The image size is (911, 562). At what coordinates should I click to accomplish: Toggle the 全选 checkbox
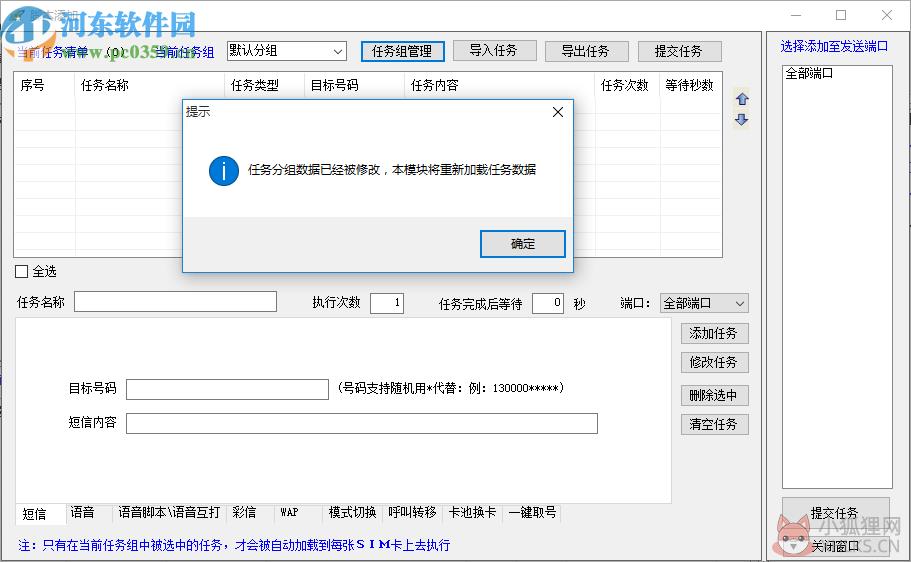click(21, 271)
